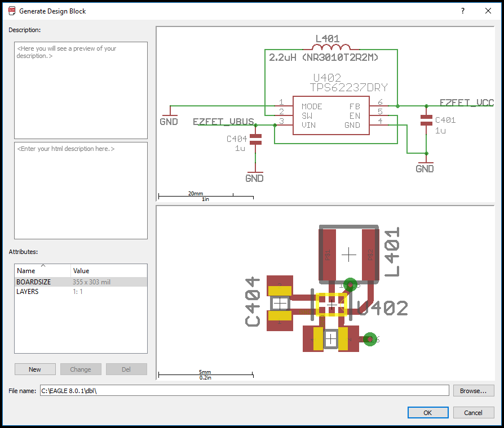The width and height of the screenshot is (504, 428).
Task: Click the EAGLE app icon in title bar
Action: pyautogui.click(x=12, y=11)
